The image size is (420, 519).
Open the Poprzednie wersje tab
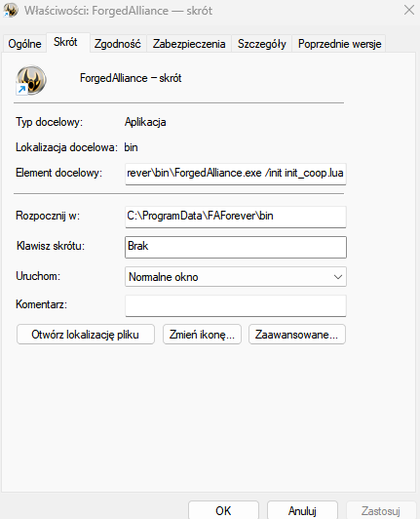pyautogui.click(x=339, y=44)
